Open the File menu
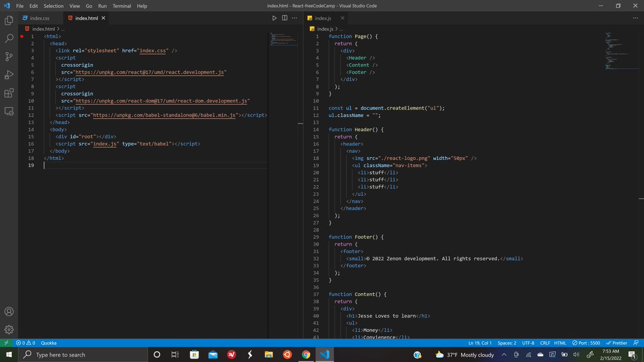 [20, 6]
